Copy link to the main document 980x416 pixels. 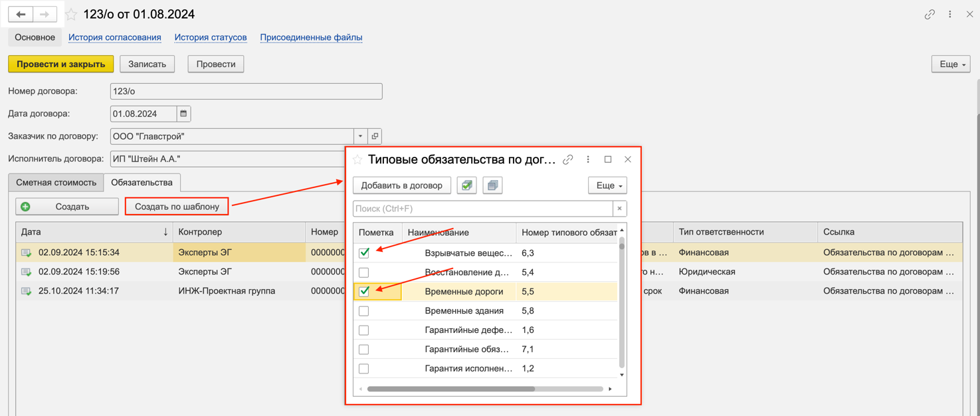(x=930, y=15)
